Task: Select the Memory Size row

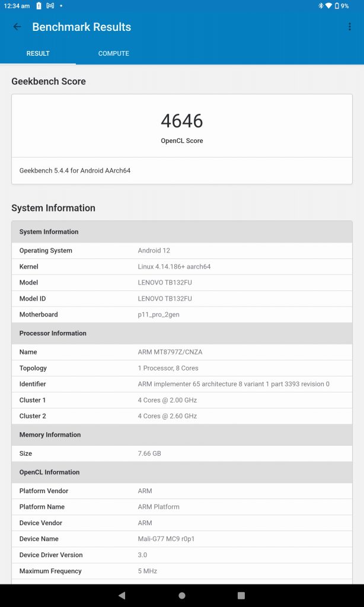Action: pyautogui.click(x=181, y=453)
